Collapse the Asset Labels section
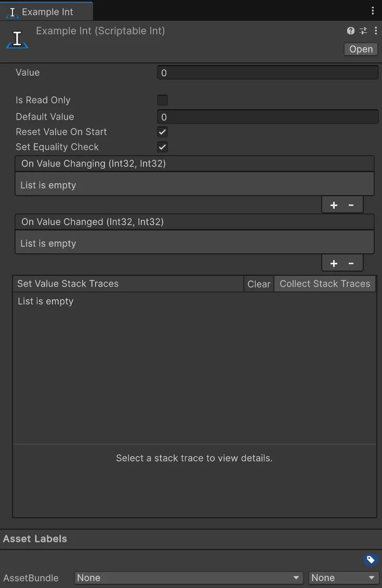The image size is (382, 588). pos(35,539)
